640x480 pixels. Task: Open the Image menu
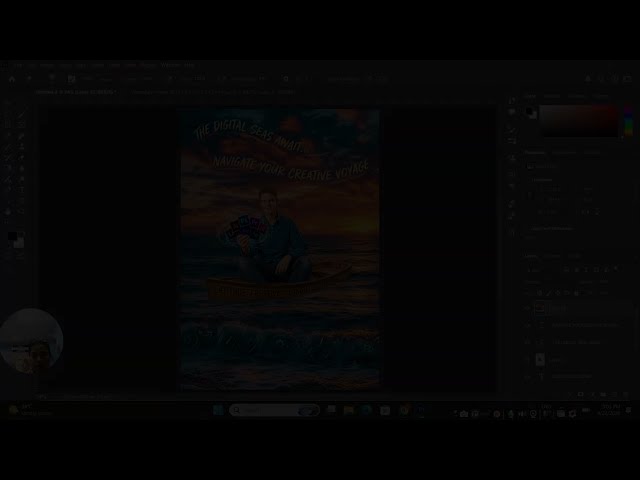pyautogui.click(x=47, y=65)
